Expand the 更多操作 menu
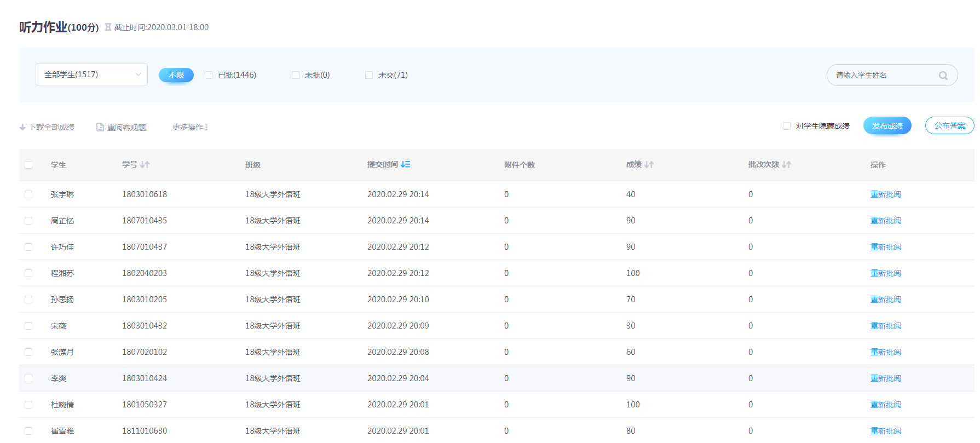Viewport: 980px width, 443px height. 190,127
